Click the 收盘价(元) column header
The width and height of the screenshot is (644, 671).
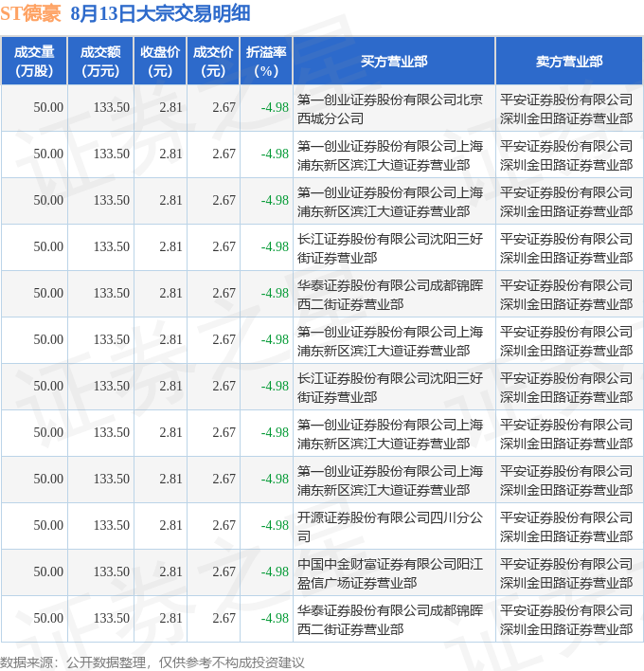[x=160, y=61]
